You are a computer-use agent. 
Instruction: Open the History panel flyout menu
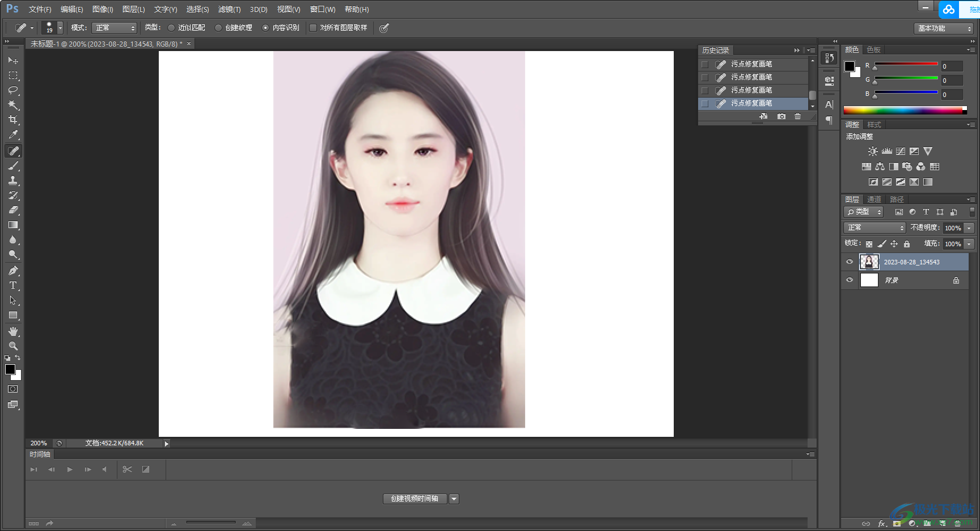pos(811,50)
